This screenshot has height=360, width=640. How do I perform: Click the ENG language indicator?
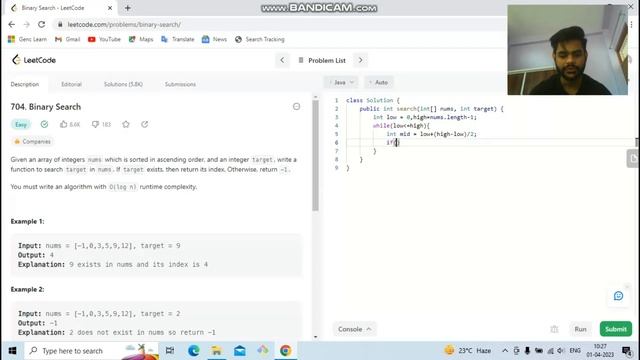click(x=575, y=351)
